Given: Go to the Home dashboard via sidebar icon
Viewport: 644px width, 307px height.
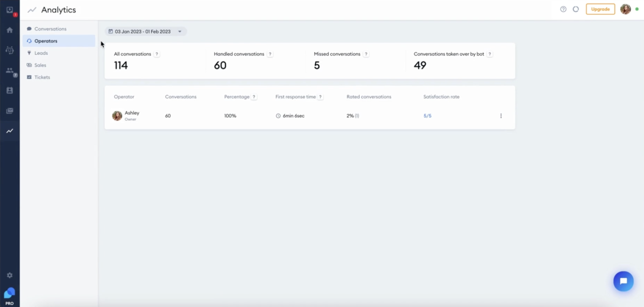Looking at the screenshot, I should [x=10, y=30].
